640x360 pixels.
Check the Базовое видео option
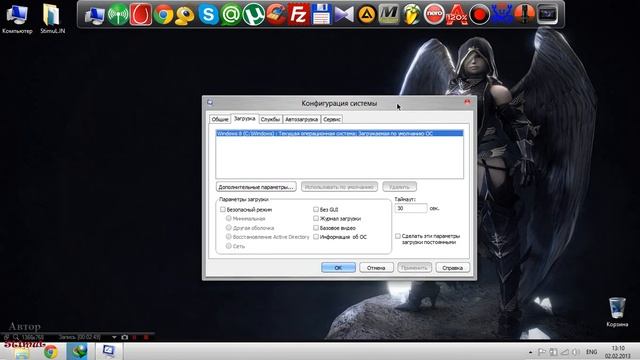[316, 228]
